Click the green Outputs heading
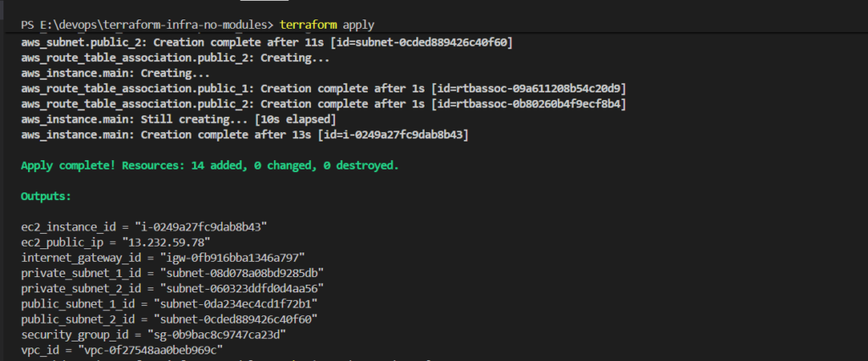Image resolution: width=868 pixels, height=361 pixels. tap(47, 196)
